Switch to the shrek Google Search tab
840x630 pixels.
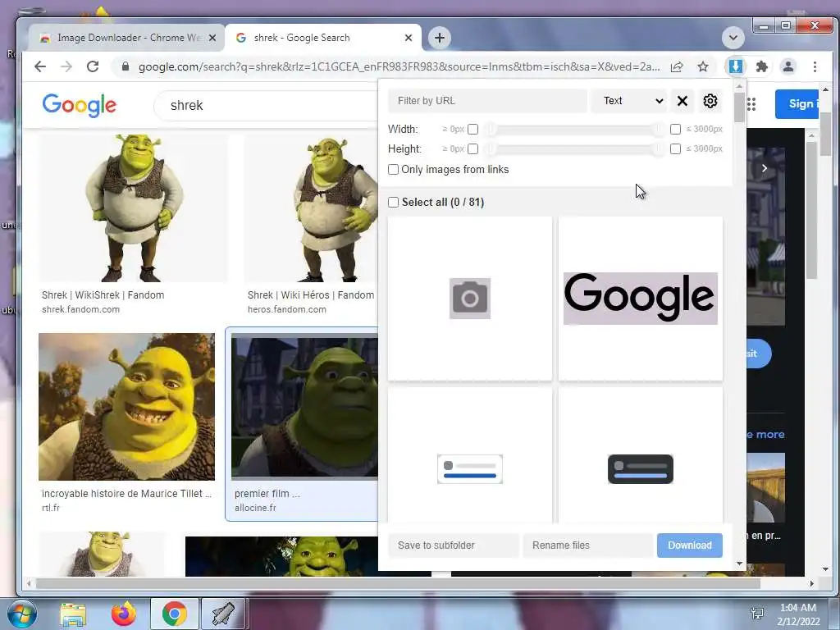[323, 38]
